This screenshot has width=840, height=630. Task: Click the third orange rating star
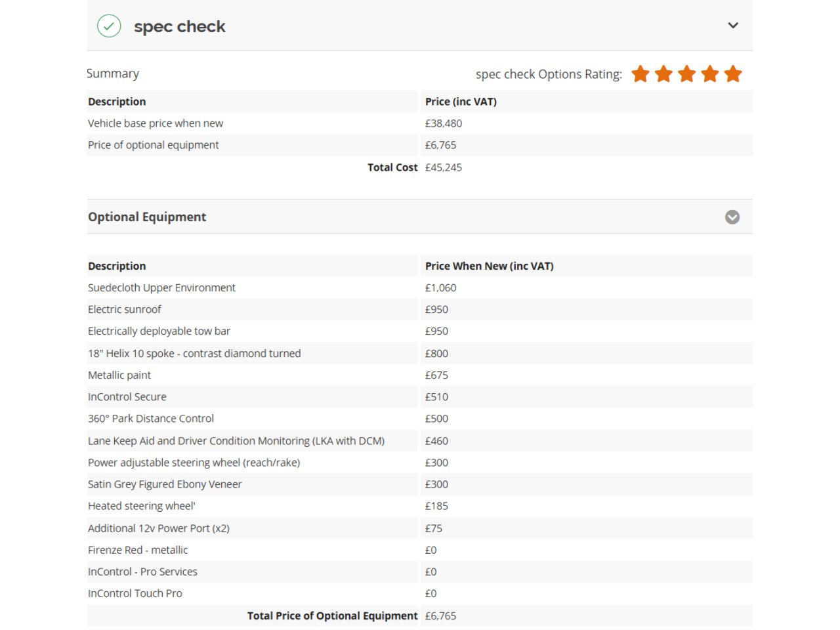(x=686, y=74)
